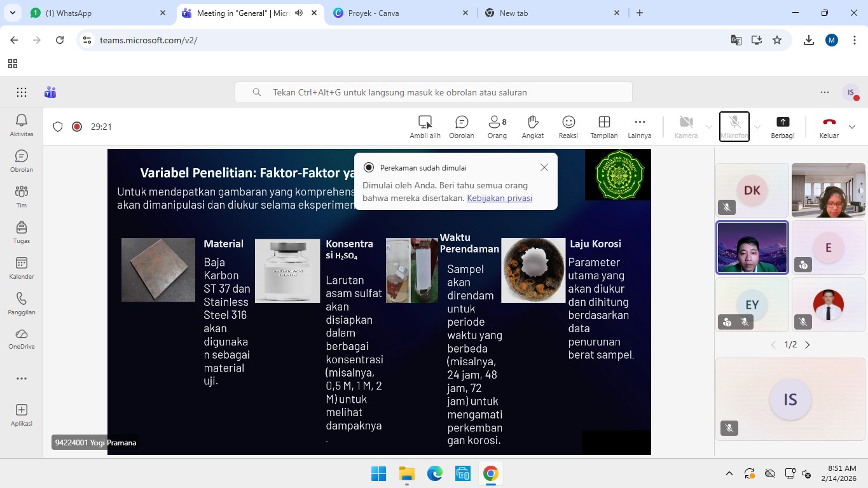
Task: Click the Ambil alih take control icon
Action: [x=425, y=127]
